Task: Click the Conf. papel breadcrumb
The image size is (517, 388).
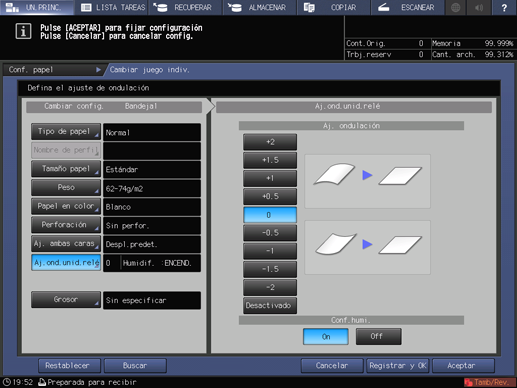Action: point(55,70)
